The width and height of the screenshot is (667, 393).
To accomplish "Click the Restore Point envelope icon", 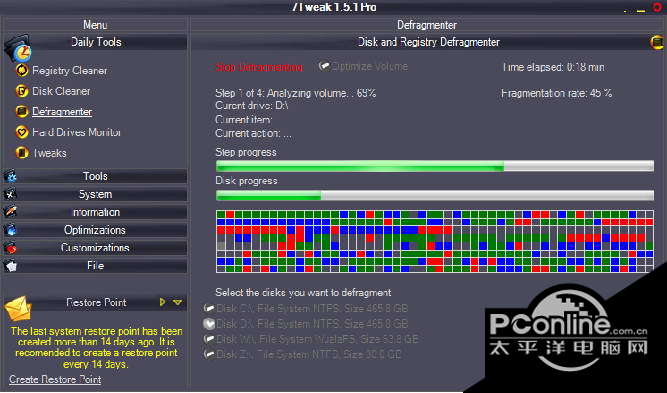I will point(18,309).
